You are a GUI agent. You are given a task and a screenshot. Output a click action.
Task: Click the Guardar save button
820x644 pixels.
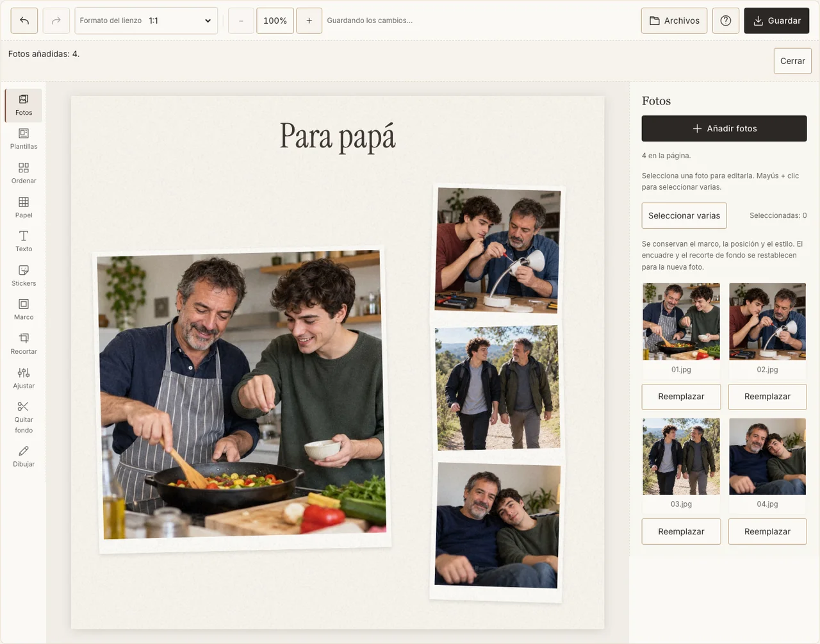click(x=776, y=21)
